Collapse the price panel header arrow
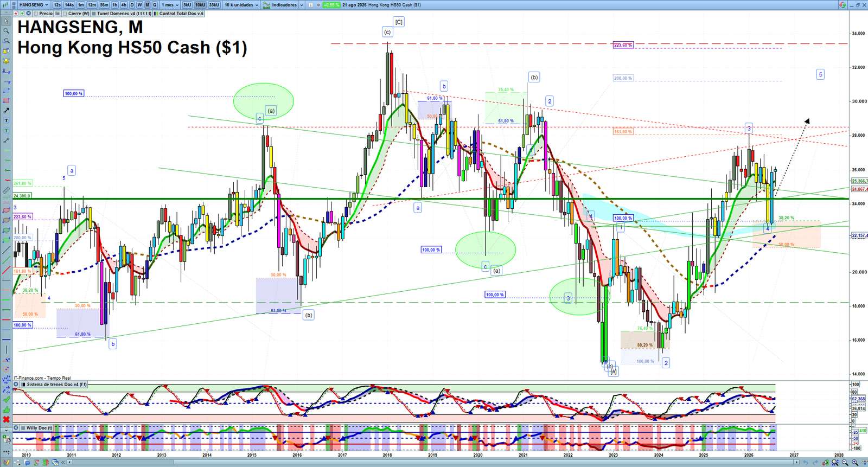Viewport: 868px width, 467px height. [6, 13]
